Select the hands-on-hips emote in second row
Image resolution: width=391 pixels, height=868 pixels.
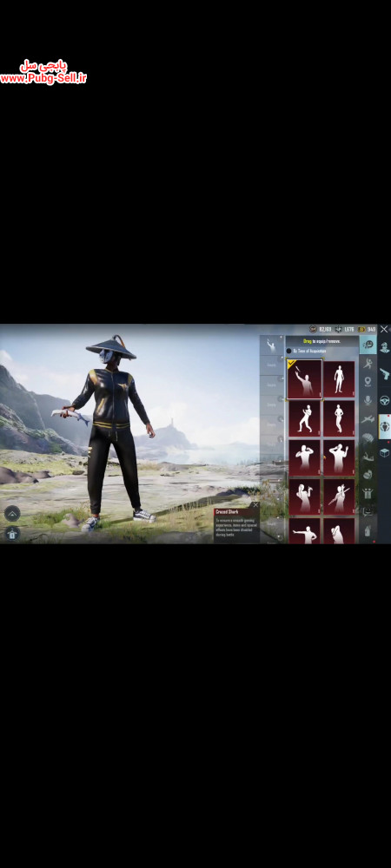coord(339,418)
